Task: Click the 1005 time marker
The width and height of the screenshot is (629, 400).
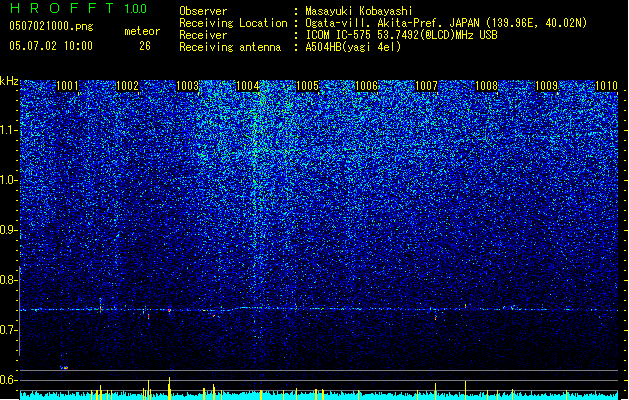Action: (x=307, y=86)
